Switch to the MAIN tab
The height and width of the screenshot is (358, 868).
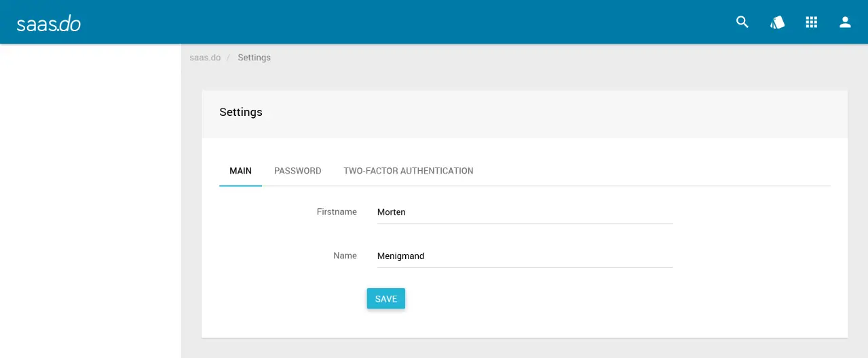point(240,171)
